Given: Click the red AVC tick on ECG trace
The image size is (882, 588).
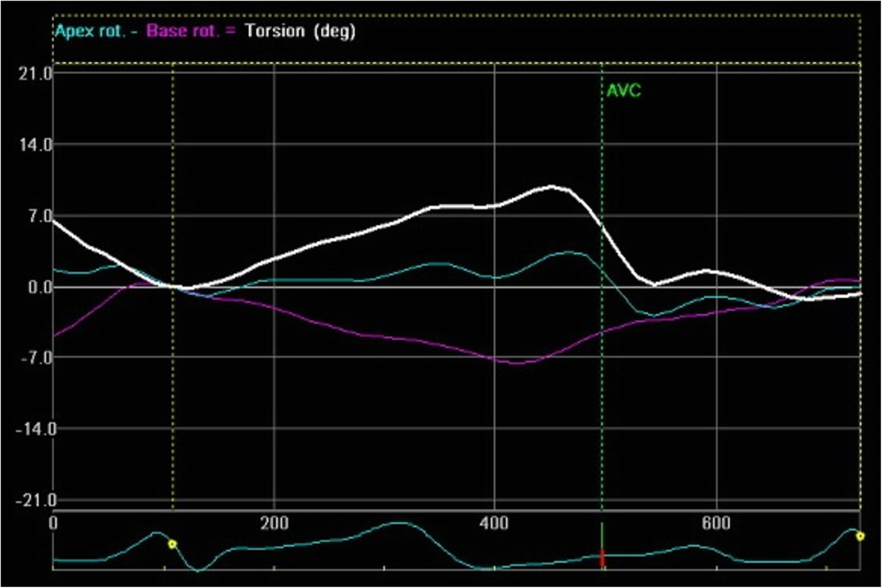Looking at the screenshot, I should pyautogui.click(x=602, y=558).
